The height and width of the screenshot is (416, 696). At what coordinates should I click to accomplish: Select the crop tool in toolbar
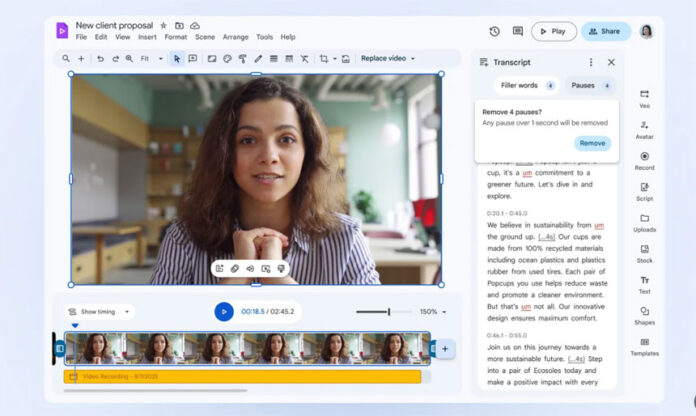pos(324,59)
